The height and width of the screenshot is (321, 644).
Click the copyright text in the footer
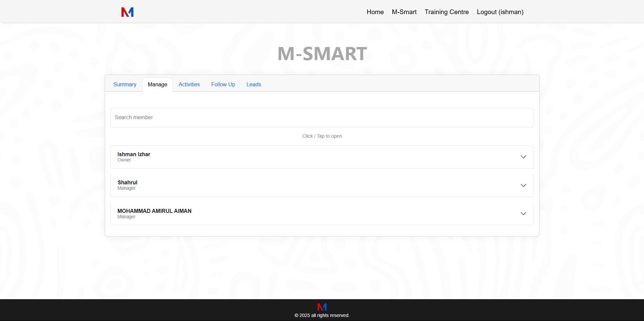pos(322,315)
